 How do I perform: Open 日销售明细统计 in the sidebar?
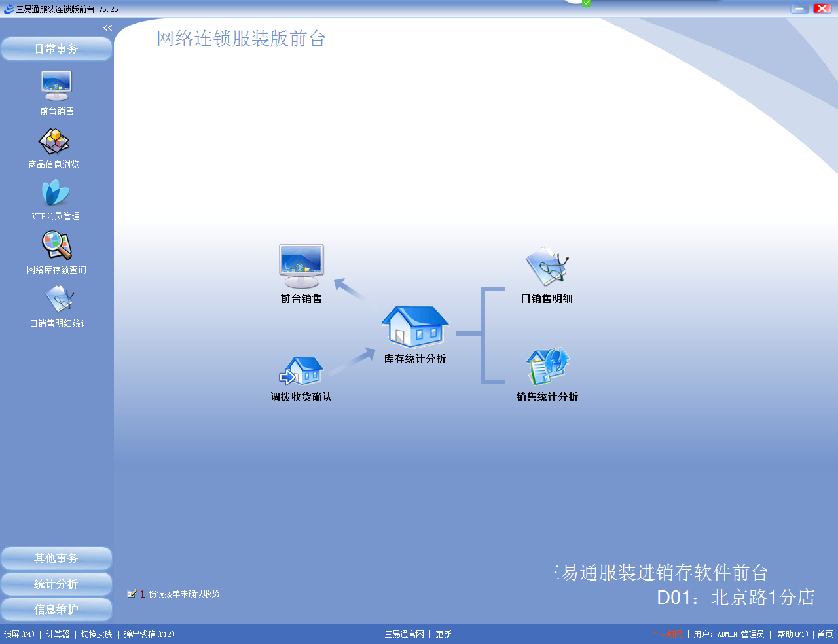click(59, 301)
